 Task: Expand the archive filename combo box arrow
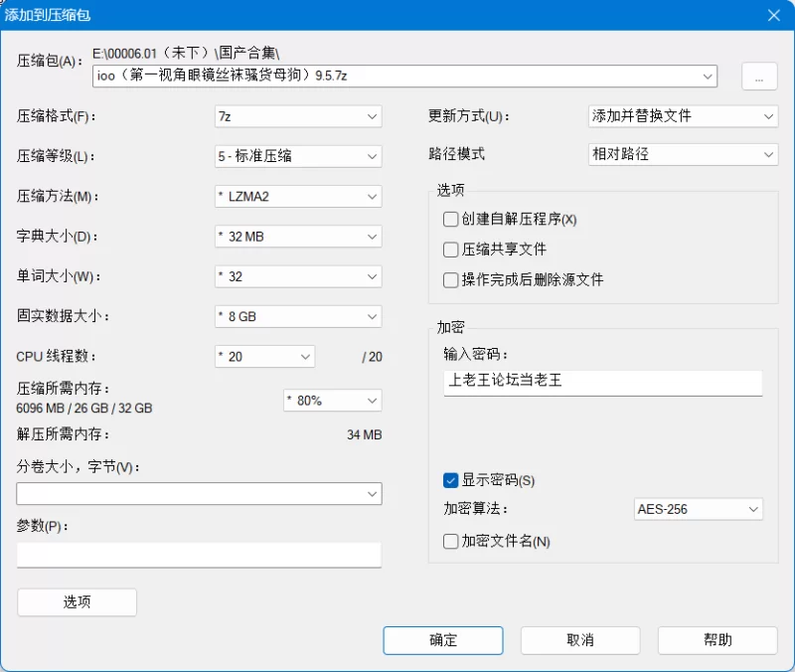point(708,77)
